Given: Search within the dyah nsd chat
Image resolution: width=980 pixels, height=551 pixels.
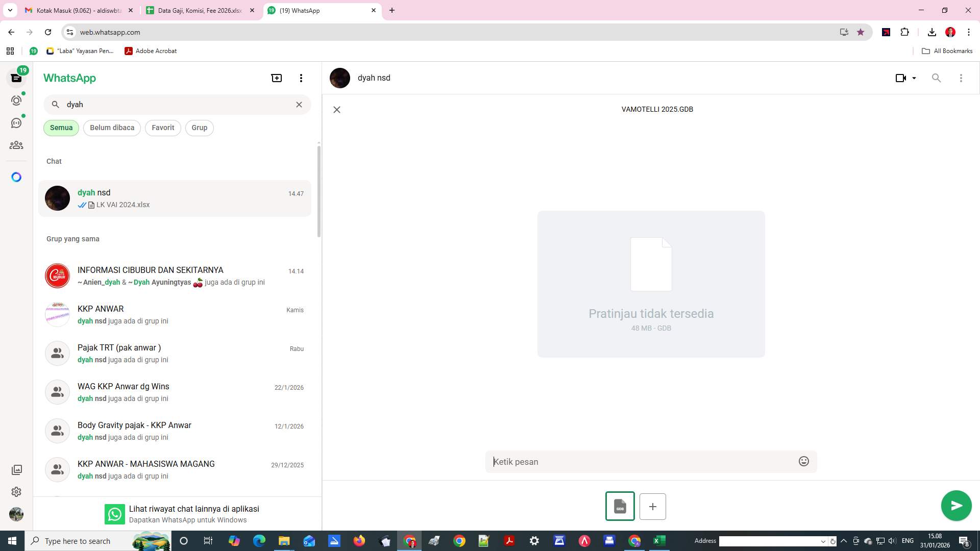Looking at the screenshot, I should click(937, 78).
